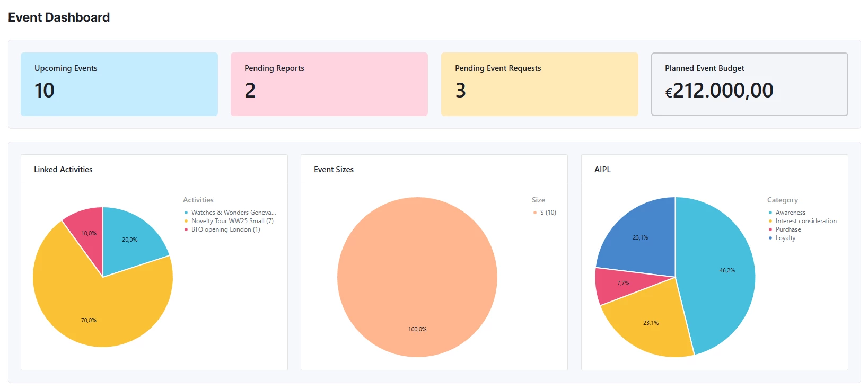
Task: Toggle the S (10) size legend entry
Action: point(545,213)
